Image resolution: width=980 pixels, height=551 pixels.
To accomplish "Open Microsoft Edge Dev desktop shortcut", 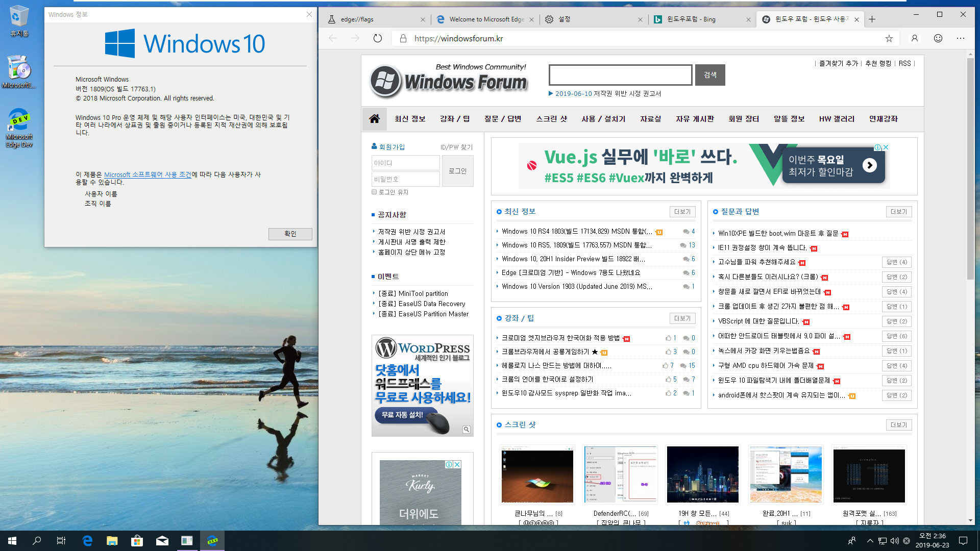I will (x=19, y=128).
